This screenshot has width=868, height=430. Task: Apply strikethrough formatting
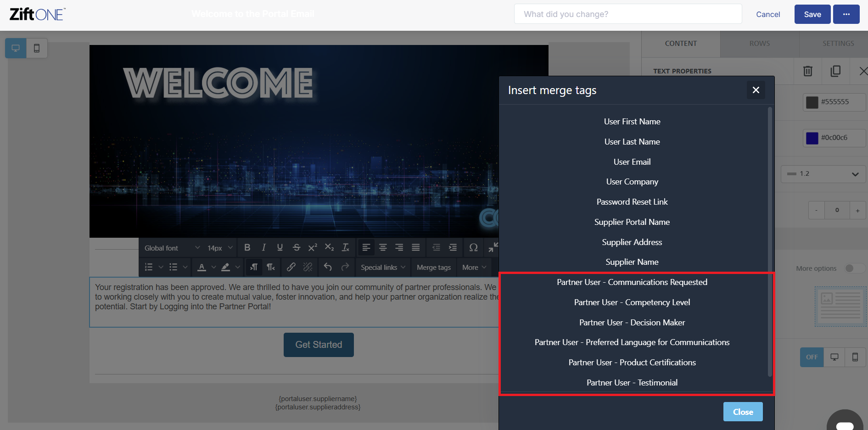(x=297, y=248)
